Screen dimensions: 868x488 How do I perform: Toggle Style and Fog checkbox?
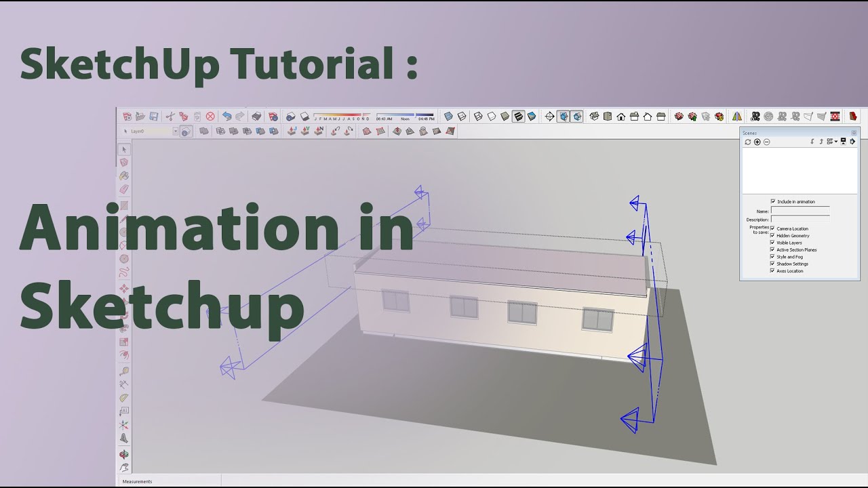click(x=772, y=257)
